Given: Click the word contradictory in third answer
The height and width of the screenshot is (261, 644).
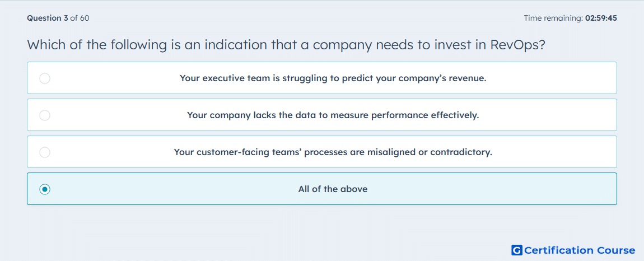Looking at the screenshot, I should pyautogui.click(x=461, y=152).
